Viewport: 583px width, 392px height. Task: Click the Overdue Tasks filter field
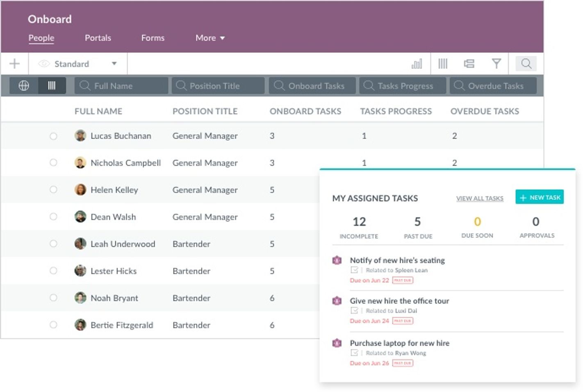[493, 86]
